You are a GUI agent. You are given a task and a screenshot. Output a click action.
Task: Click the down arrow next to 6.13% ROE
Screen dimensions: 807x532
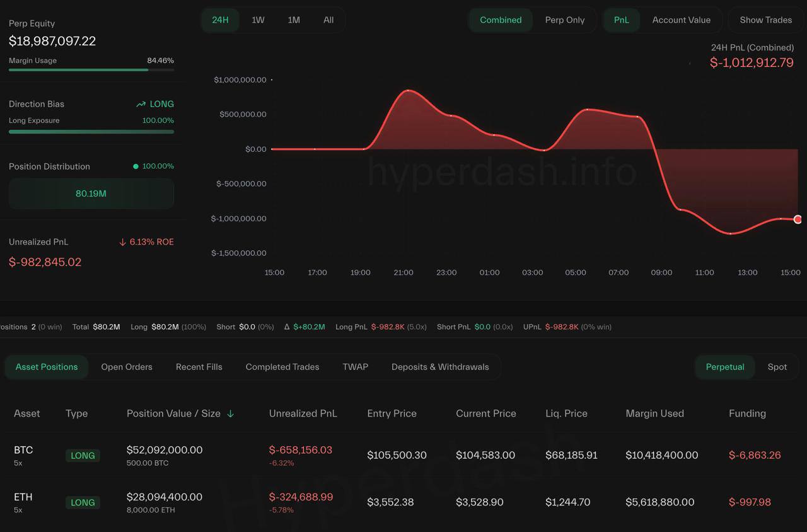point(122,242)
